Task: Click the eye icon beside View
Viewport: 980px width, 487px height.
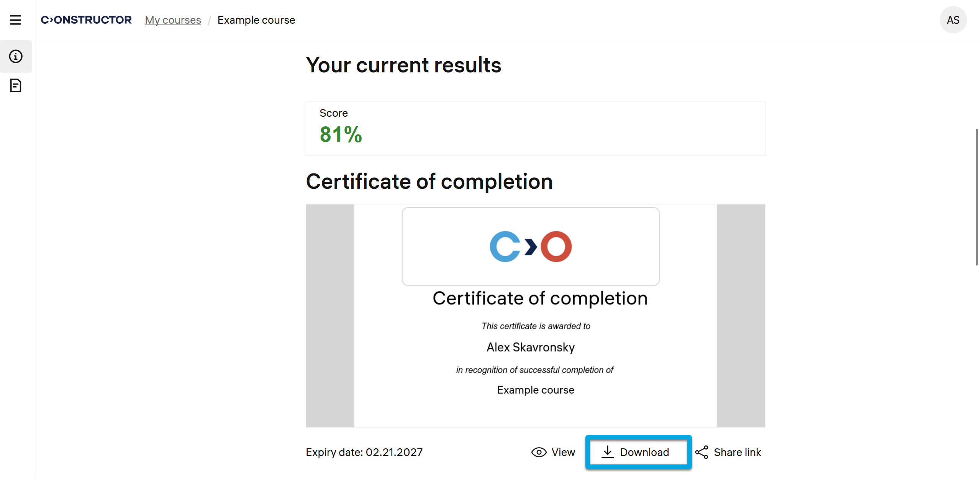Action: coord(539,452)
